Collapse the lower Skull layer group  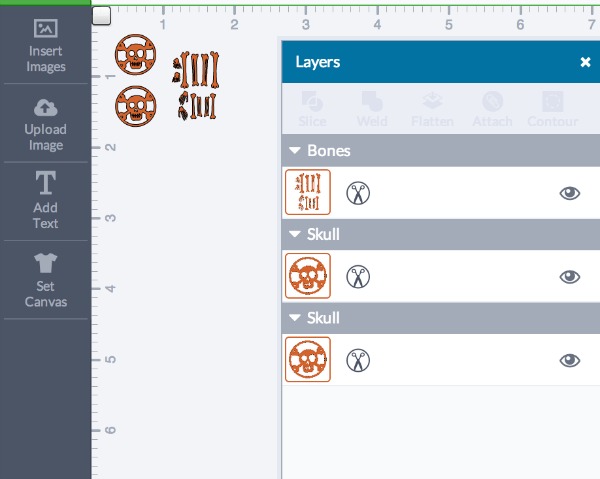pyautogui.click(x=295, y=318)
